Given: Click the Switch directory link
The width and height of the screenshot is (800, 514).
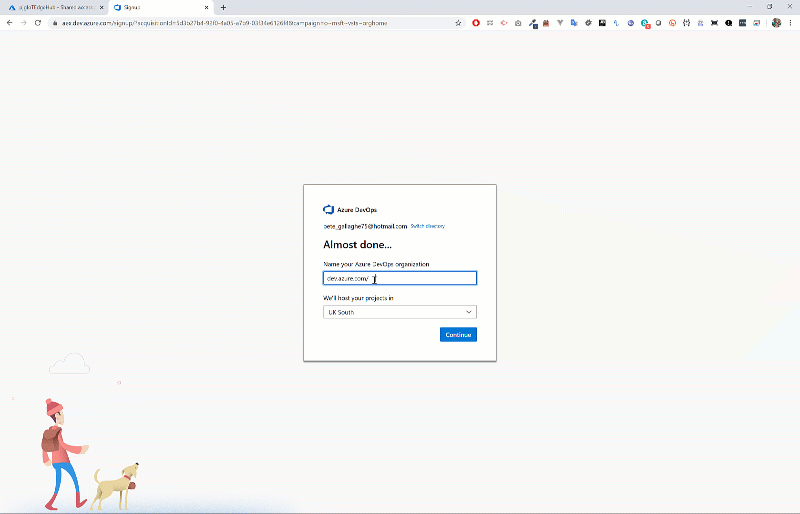Looking at the screenshot, I should tap(428, 226).
